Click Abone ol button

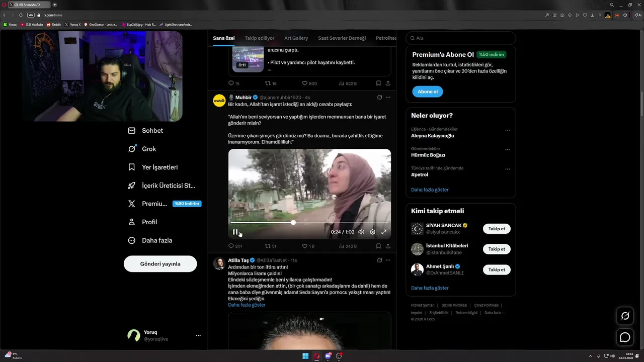[x=428, y=92]
